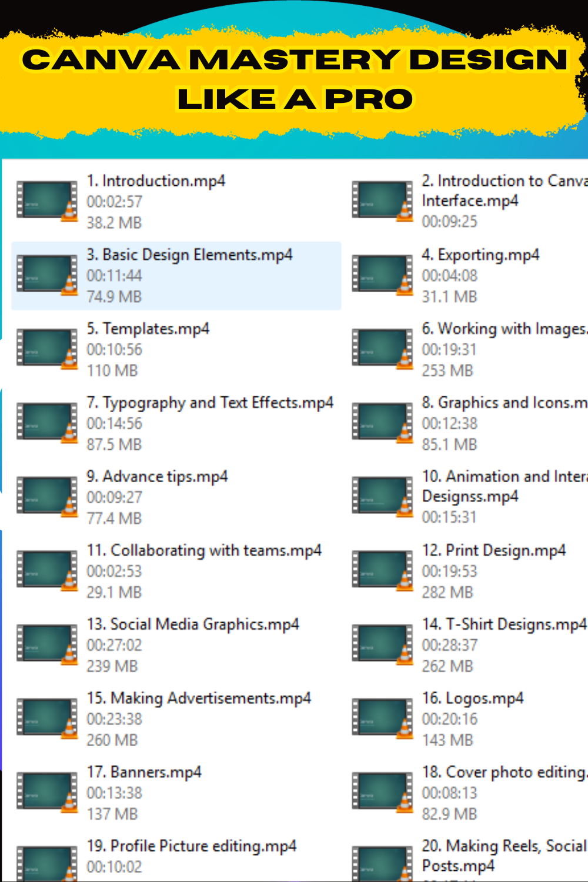Click the video icon for 19. Profile Picture editing
This screenshot has width=588, height=882.
47,864
